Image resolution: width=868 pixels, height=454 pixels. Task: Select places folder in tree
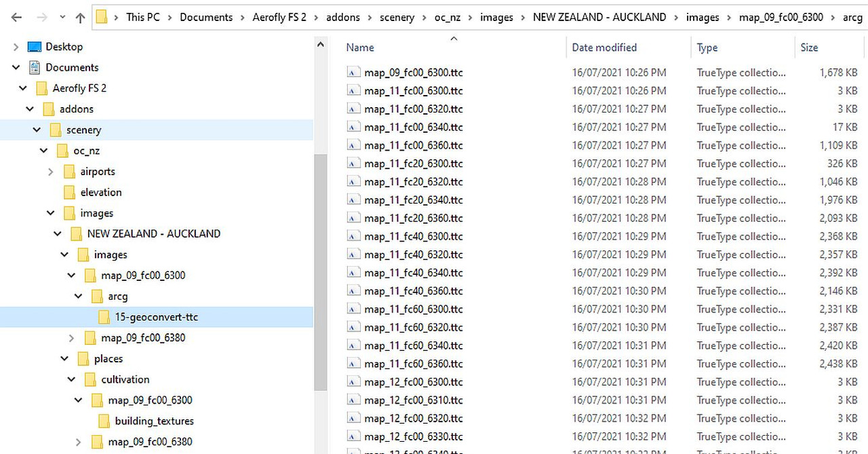coord(108,358)
